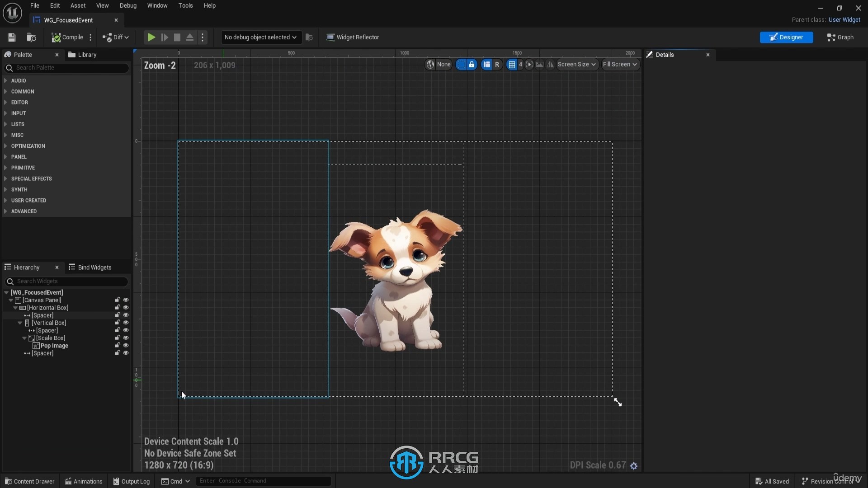Collapse the Vertical Box tree node

20,323
